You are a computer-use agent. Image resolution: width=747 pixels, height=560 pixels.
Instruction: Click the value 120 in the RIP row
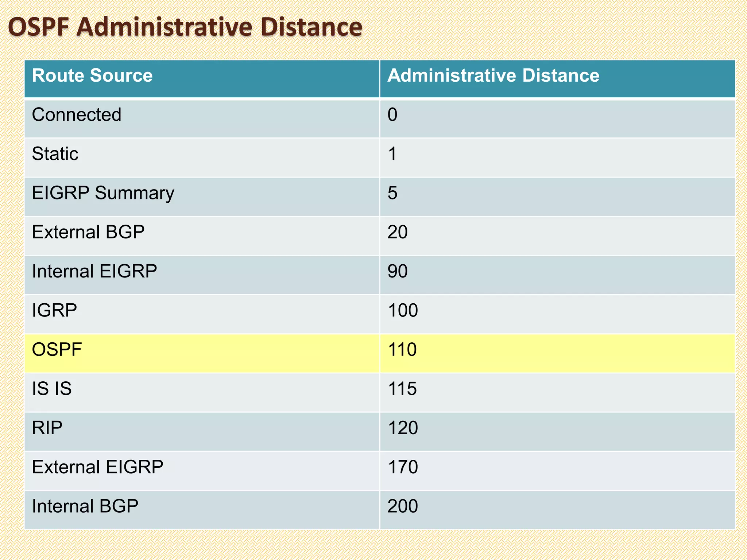403,428
